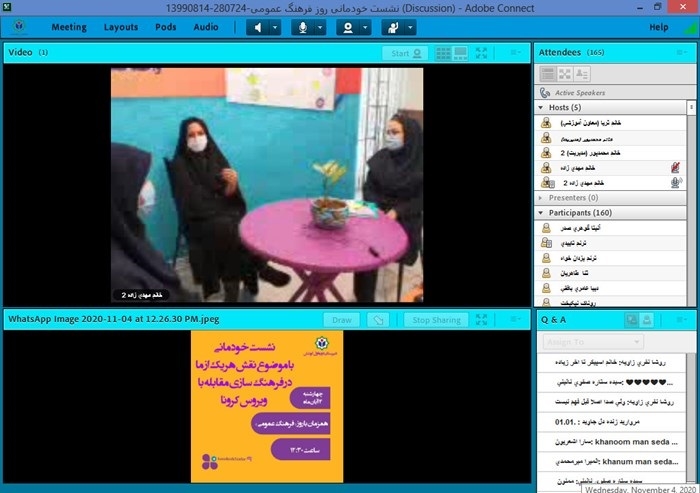This screenshot has height=493, width=700.
Task: Switch to attendee status view icon
Action: pos(581,73)
